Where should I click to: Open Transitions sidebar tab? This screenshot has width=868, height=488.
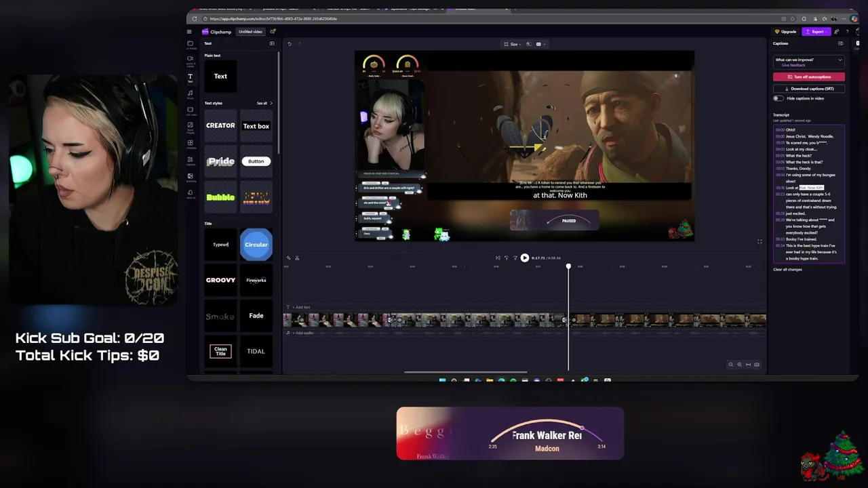click(191, 177)
